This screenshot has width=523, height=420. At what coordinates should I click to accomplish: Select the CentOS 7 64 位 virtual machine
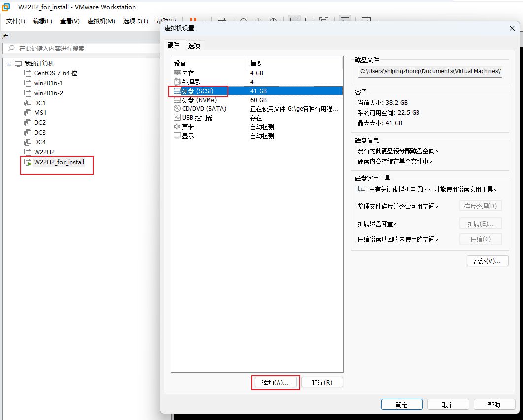tap(55, 73)
